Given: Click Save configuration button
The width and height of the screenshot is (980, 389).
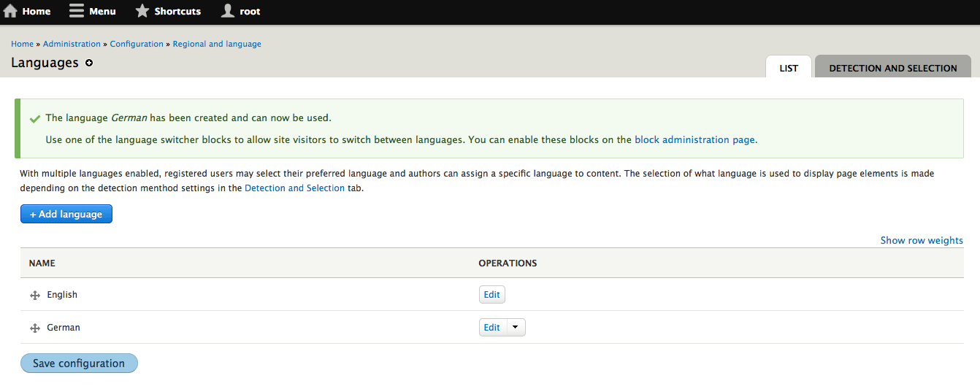Looking at the screenshot, I should [79, 363].
